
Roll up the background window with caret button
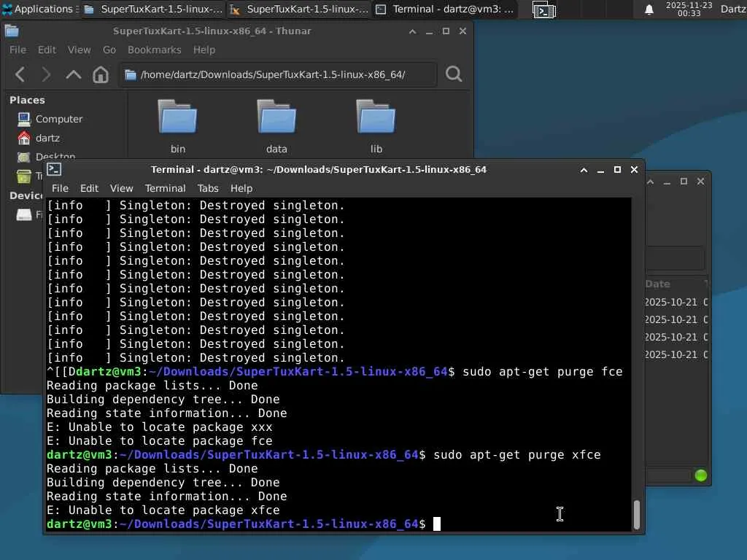click(x=650, y=182)
